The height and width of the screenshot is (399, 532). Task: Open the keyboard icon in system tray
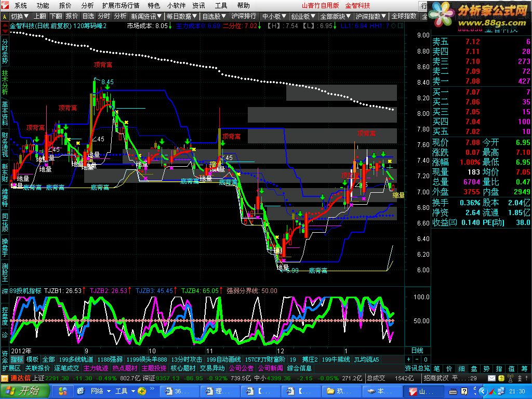click(x=453, y=392)
